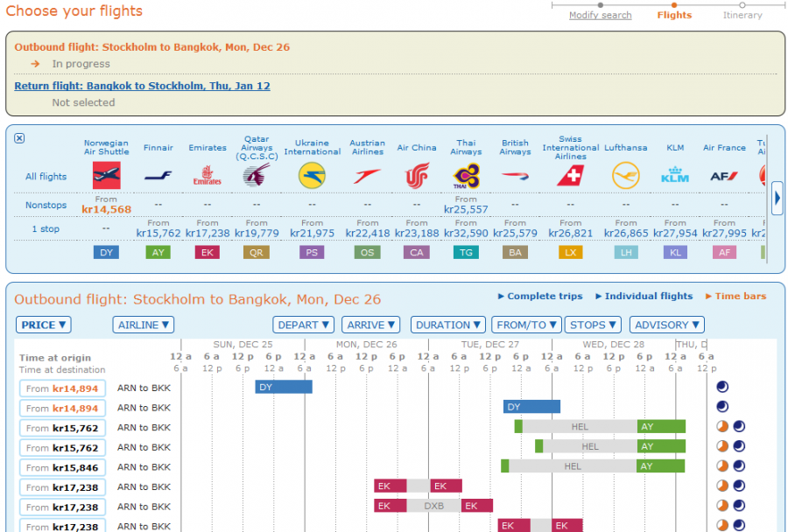
Task: Click the Qatar Airways logo
Action: click(x=257, y=176)
